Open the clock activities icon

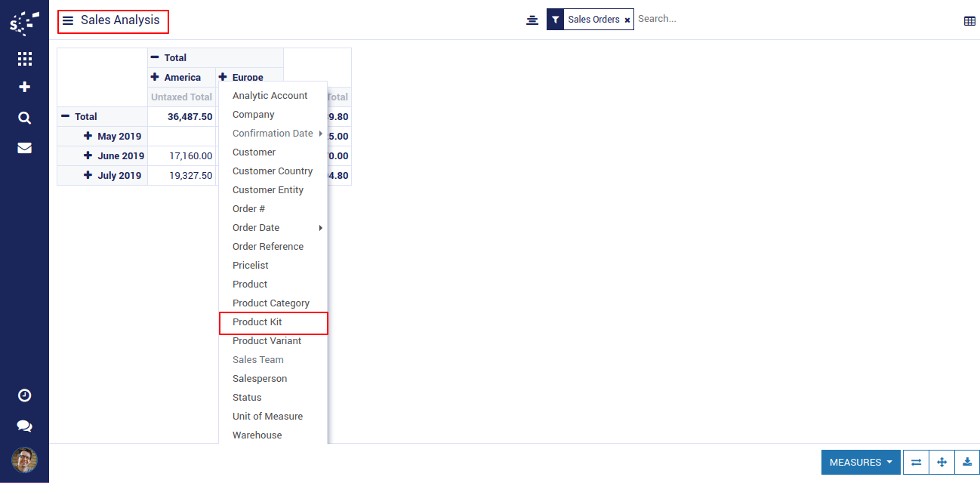tap(24, 395)
